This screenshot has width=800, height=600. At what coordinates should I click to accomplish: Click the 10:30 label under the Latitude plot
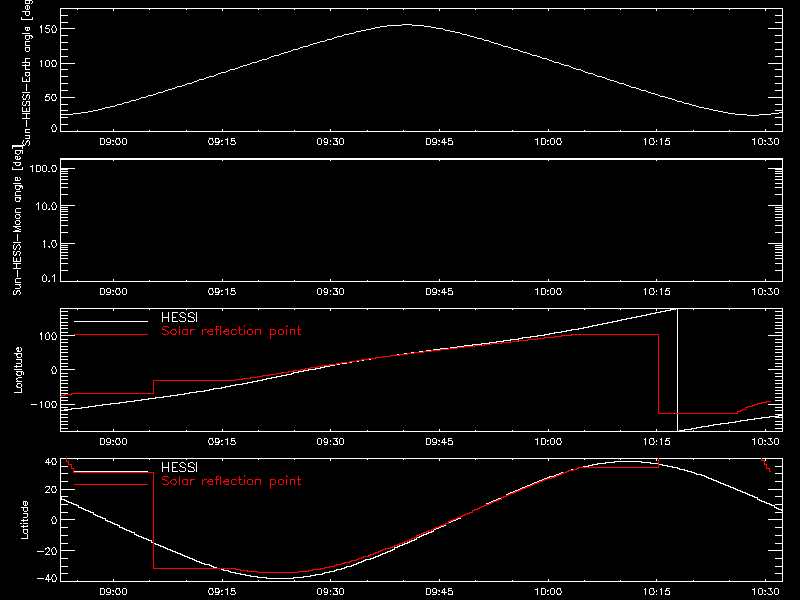[x=765, y=592]
